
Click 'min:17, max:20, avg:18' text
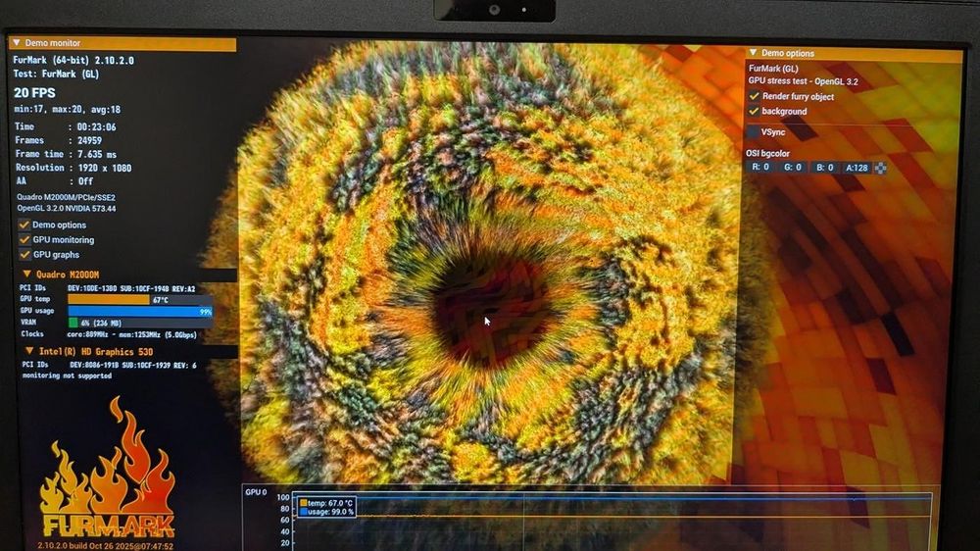(x=68, y=110)
